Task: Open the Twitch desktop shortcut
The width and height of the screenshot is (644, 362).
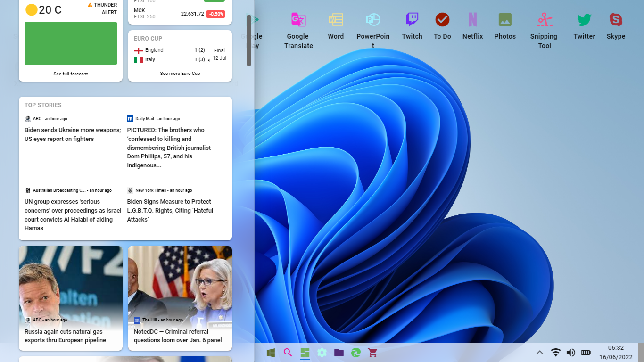Action: (x=412, y=26)
